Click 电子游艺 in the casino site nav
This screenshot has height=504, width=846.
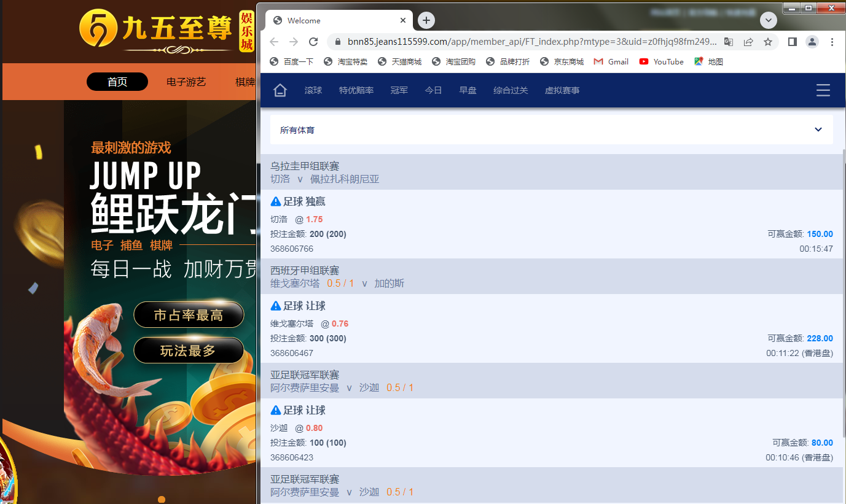coord(186,82)
